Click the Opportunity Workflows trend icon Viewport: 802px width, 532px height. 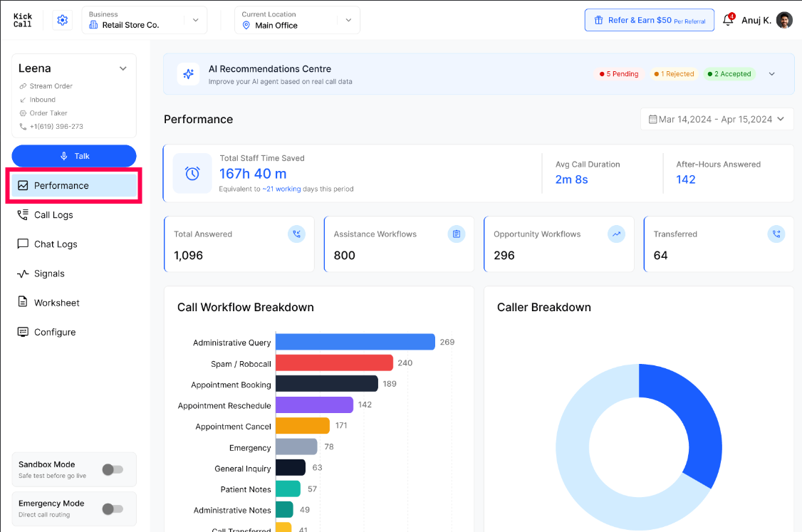coord(616,234)
